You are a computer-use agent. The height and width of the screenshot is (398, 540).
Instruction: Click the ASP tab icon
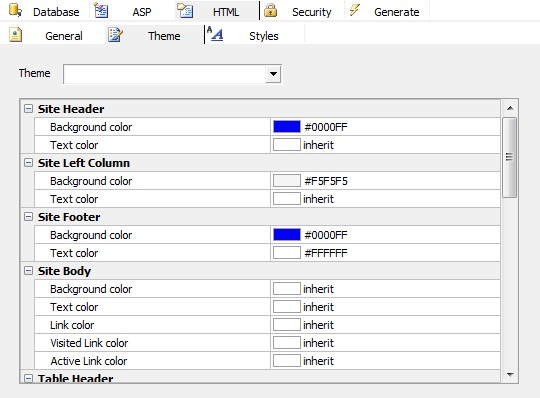(x=101, y=10)
